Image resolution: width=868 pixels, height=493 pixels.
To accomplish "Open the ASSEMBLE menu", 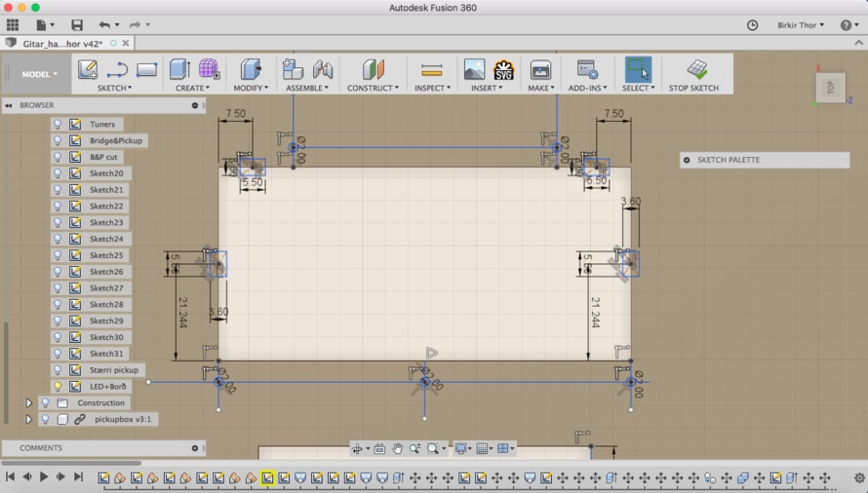I will [x=307, y=88].
